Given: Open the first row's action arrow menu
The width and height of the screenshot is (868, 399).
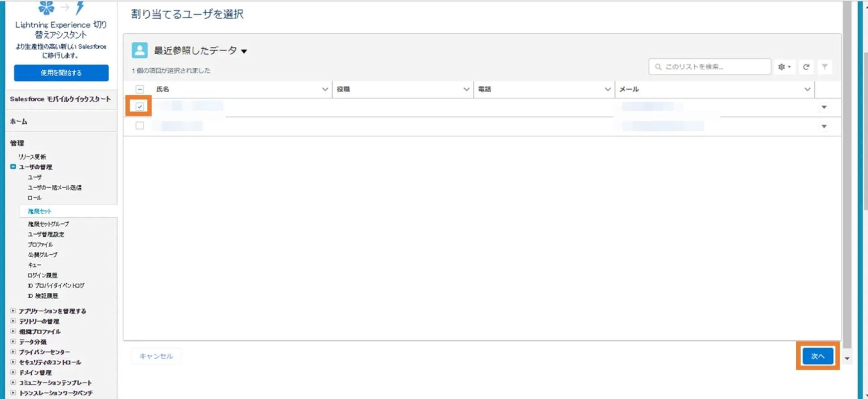Looking at the screenshot, I should [823, 107].
